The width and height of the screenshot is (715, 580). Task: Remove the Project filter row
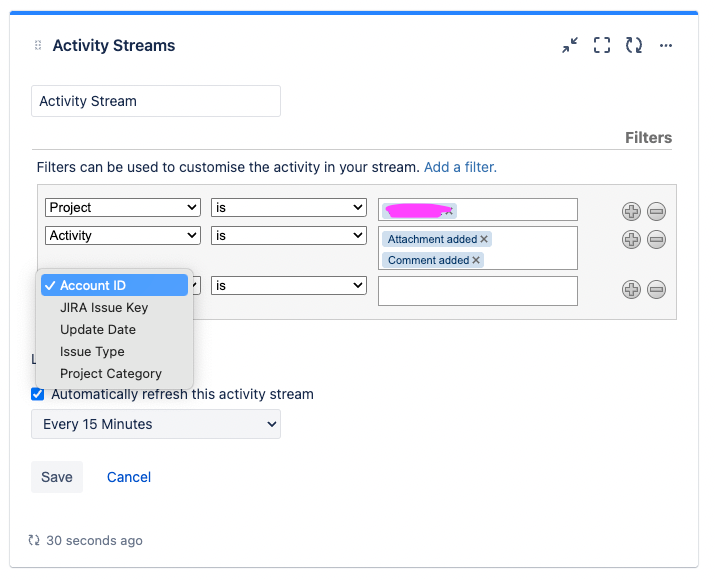pos(657,212)
